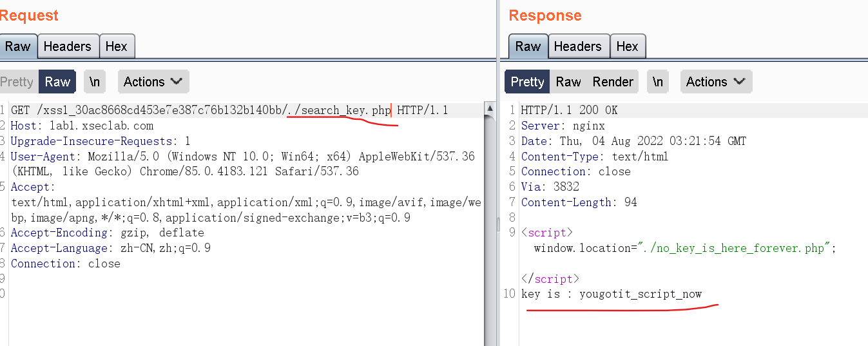
Task: Select the Response Raw tab
Action: (528, 46)
